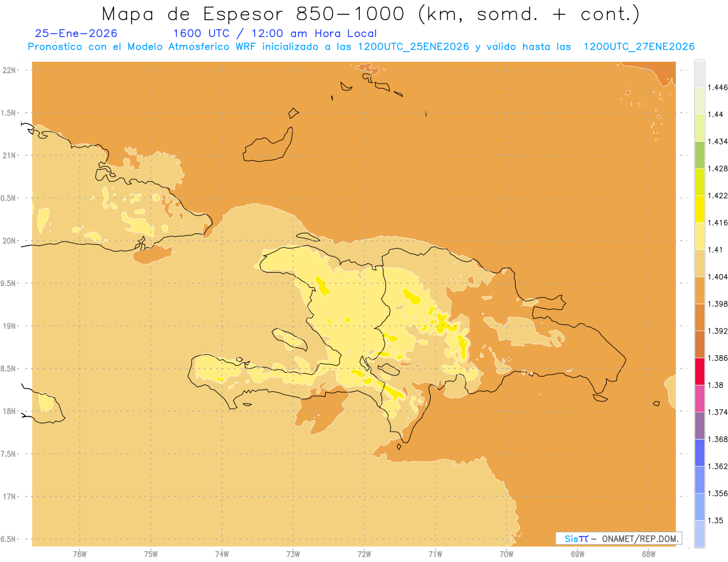Click the 74W longitude label

click(222, 554)
